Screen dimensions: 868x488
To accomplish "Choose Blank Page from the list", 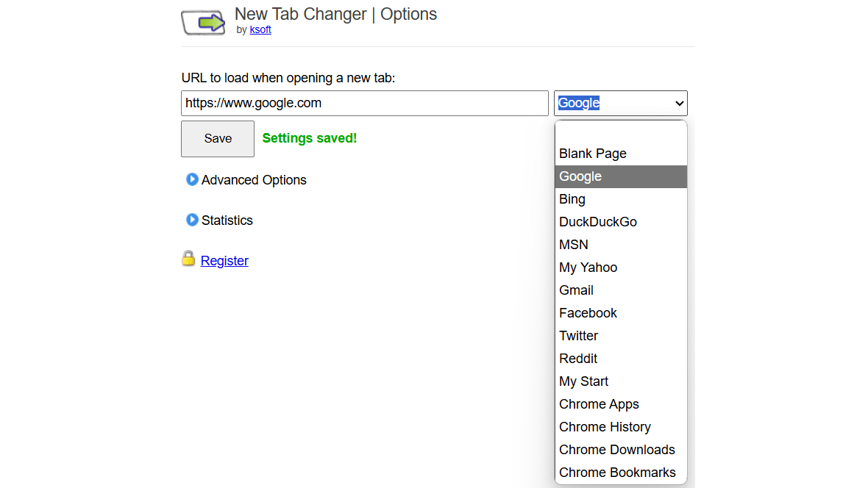I will click(593, 154).
